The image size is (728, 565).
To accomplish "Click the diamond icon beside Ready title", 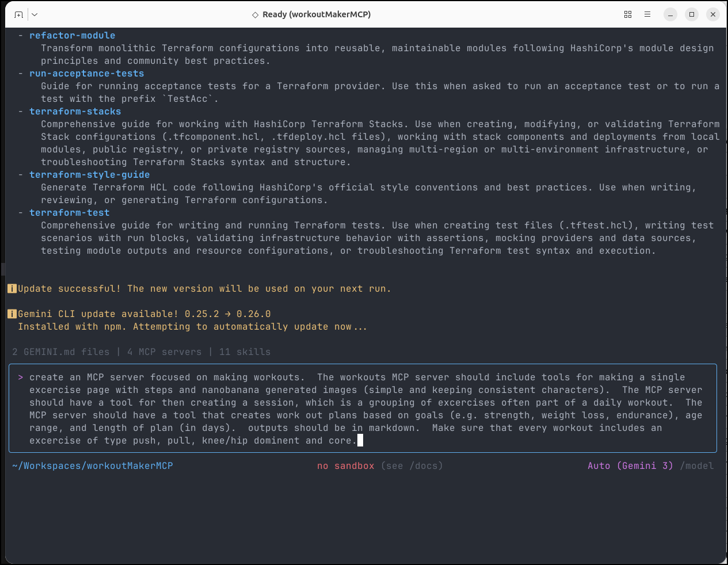I will (x=255, y=15).
